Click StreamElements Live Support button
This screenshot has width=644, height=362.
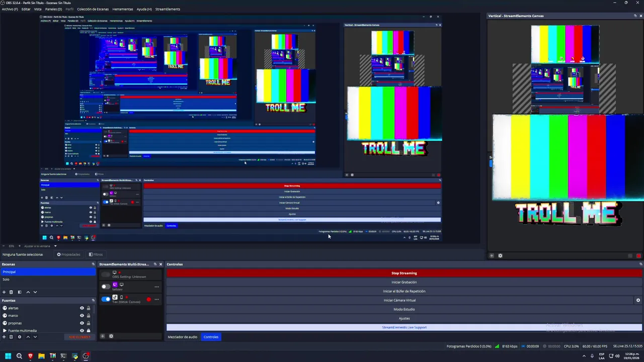(404, 327)
